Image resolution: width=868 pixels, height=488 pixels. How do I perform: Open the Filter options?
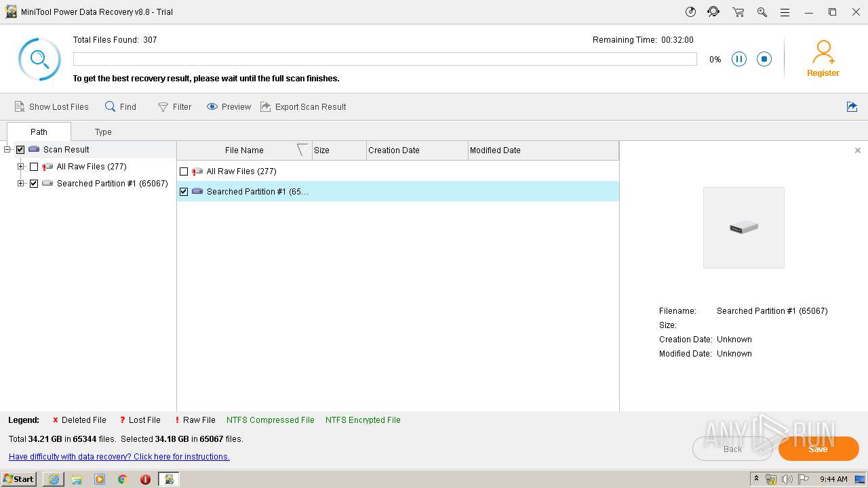(x=174, y=107)
